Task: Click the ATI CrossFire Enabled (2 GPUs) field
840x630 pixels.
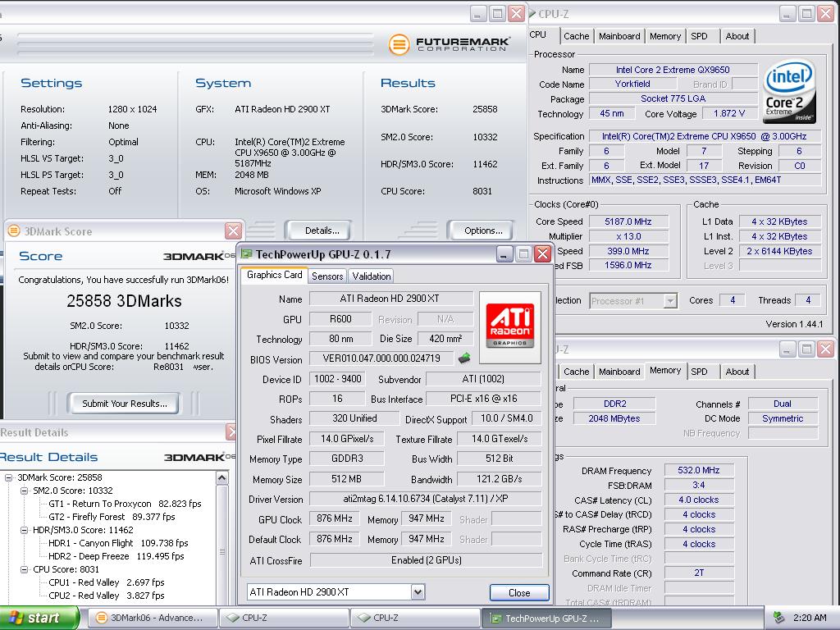Action: click(426, 560)
